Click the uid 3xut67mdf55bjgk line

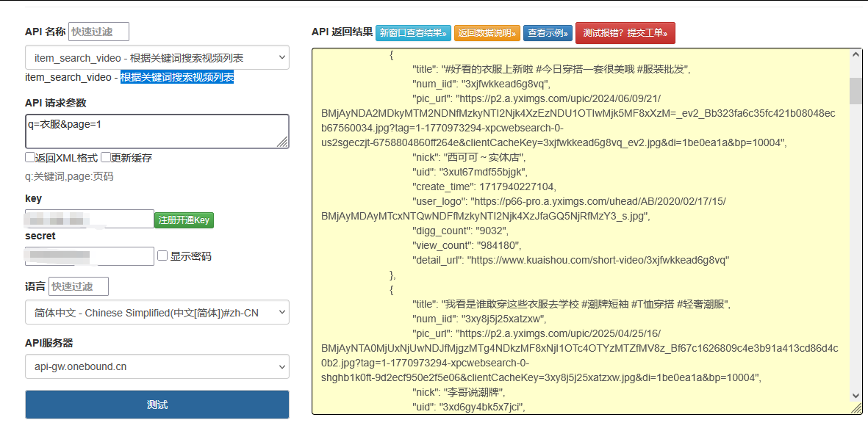click(470, 172)
